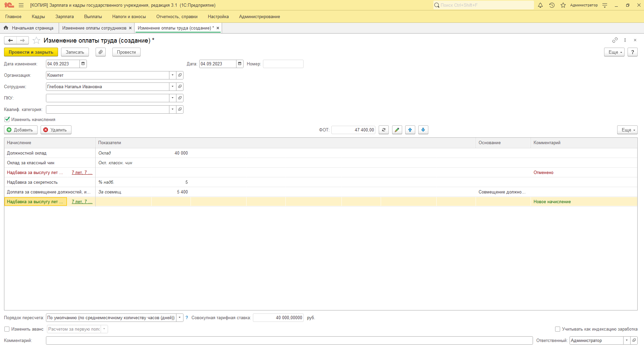Screen dimensions: 644x347
Task: Expand the Ответственный dropdown list
Action: [x=627, y=341]
